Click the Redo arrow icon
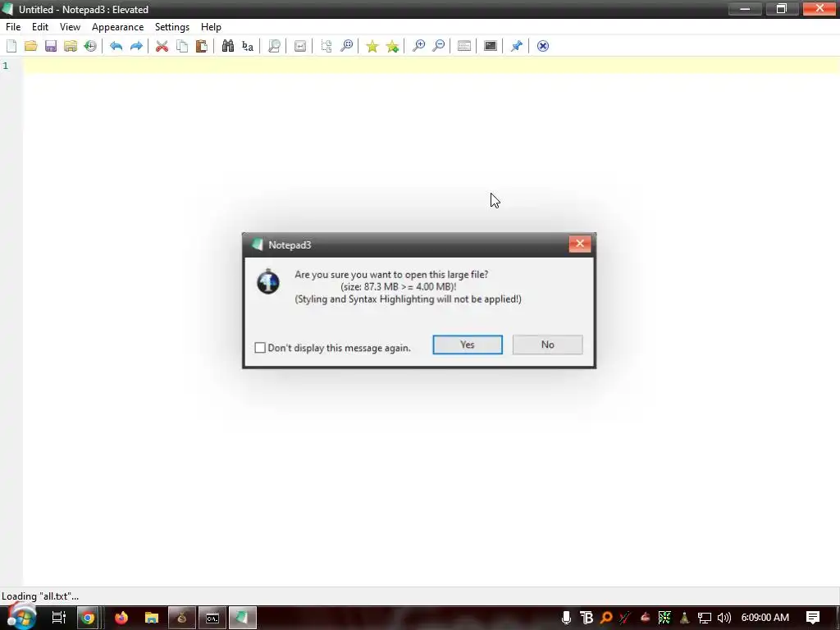Image resolution: width=840 pixels, height=630 pixels. coord(137,46)
